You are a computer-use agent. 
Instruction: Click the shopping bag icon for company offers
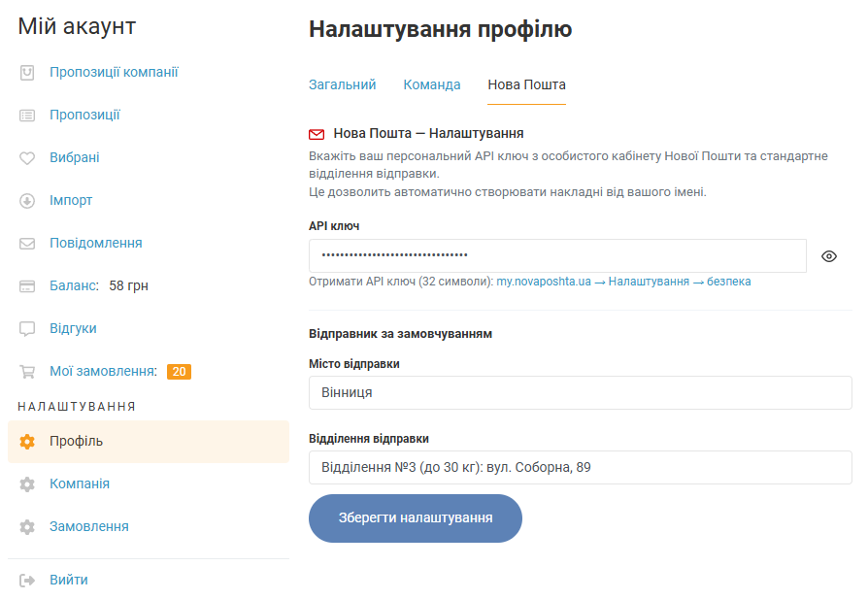click(x=27, y=73)
